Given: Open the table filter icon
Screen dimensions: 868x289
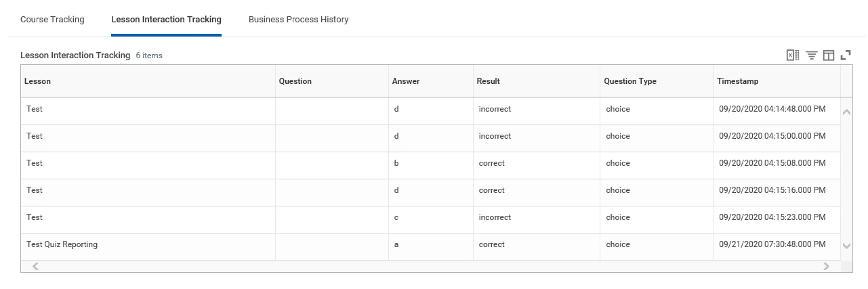Looking at the screenshot, I should point(811,55).
